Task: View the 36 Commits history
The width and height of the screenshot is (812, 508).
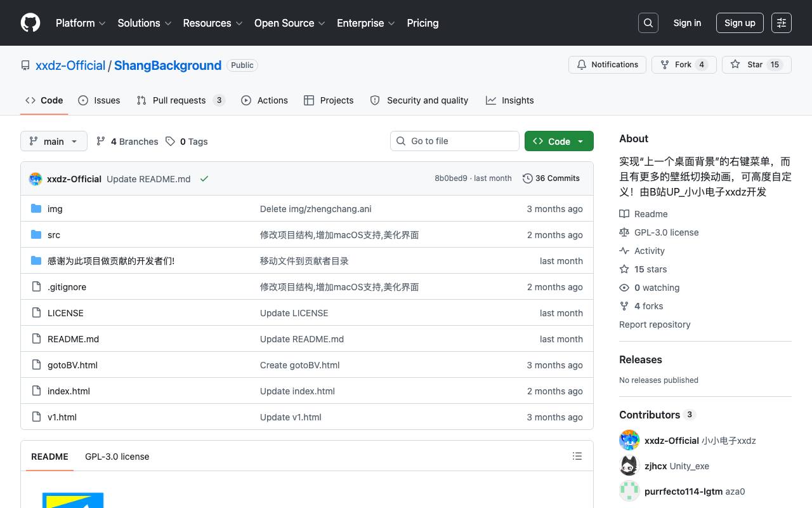Action: coord(551,178)
